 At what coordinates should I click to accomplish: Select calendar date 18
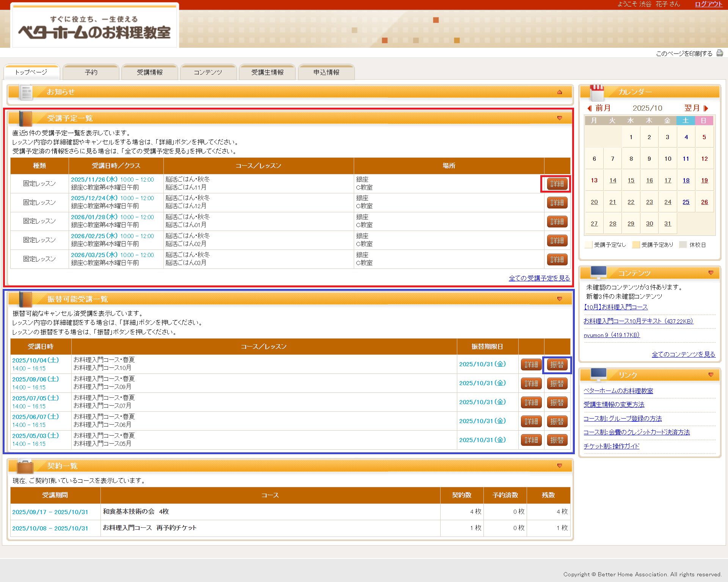(686, 180)
